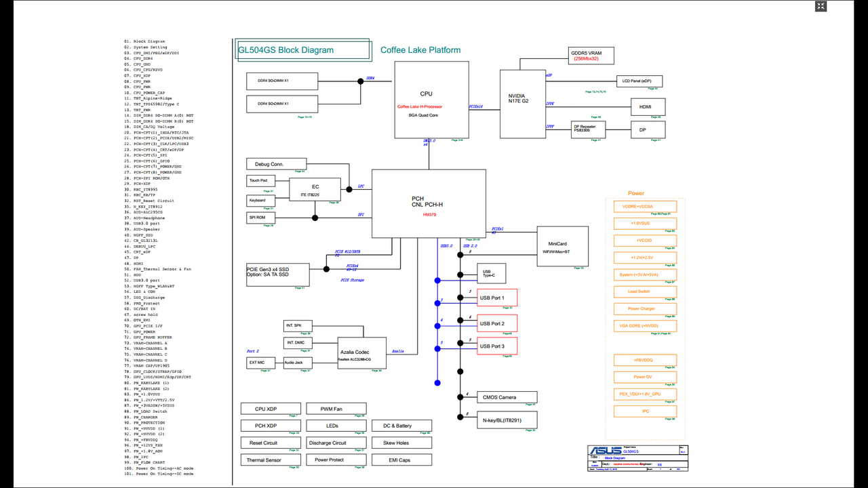This screenshot has height=488, width=868.
Task: Select index entry 67. screw hold
Action: (x=141, y=314)
